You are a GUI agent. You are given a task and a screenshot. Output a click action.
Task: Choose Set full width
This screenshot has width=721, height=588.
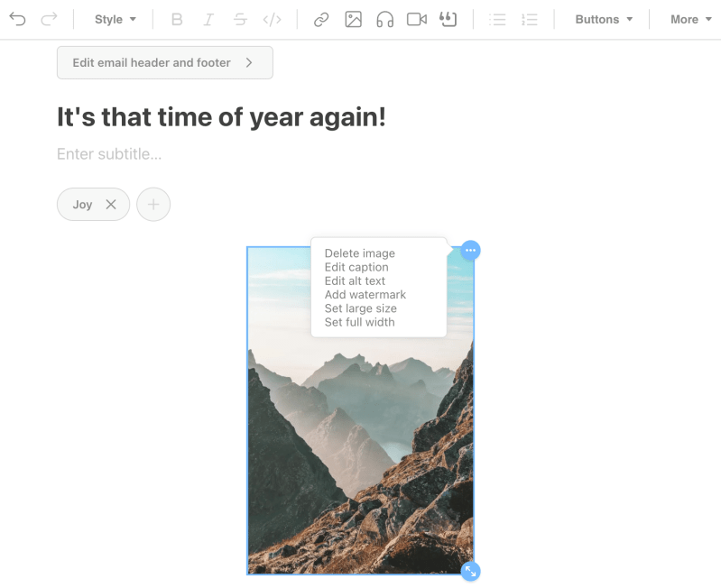(359, 322)
